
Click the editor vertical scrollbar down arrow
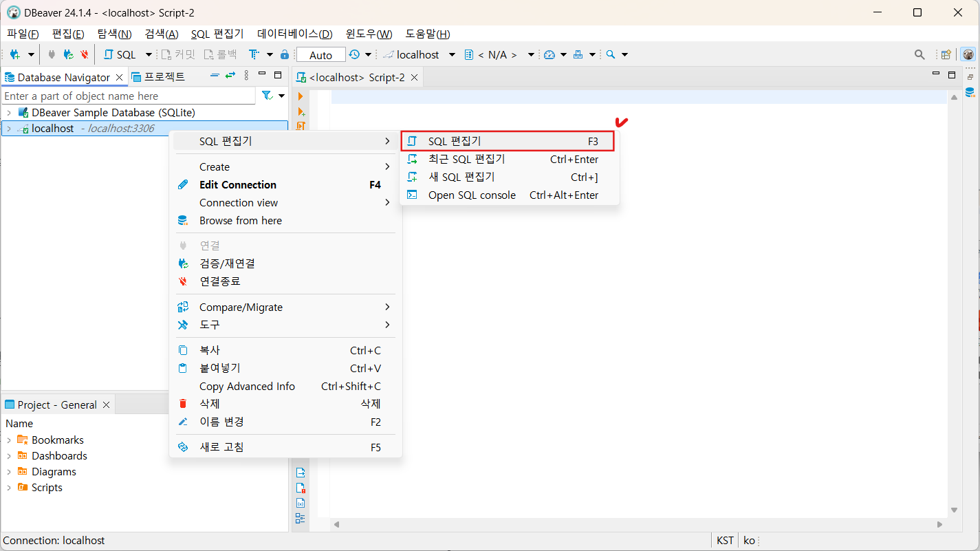point(954,510)
